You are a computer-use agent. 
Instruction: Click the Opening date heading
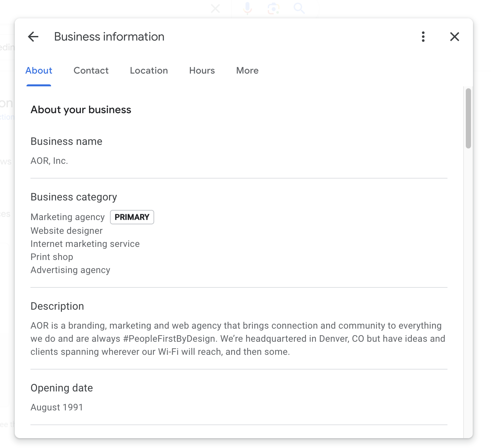point(62,388)
